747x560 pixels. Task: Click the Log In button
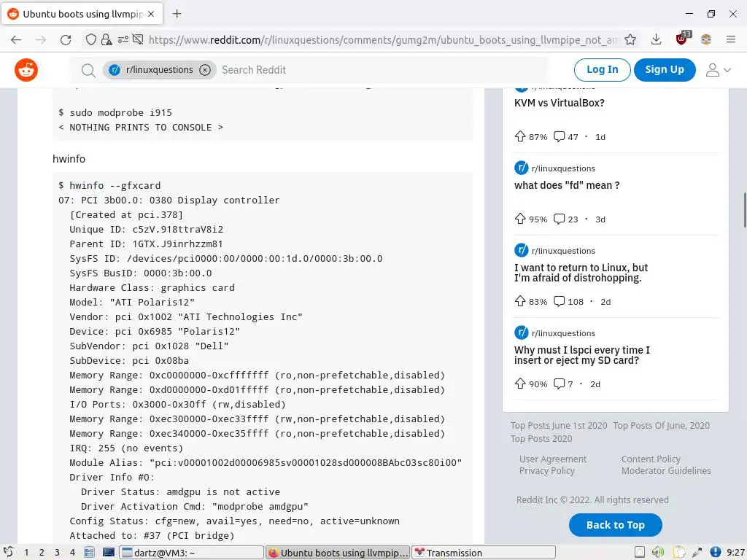coord(602,70)
